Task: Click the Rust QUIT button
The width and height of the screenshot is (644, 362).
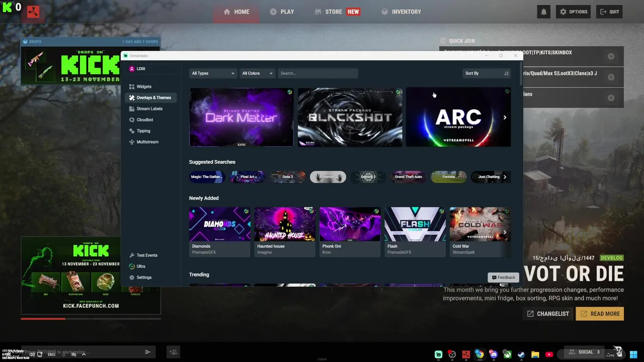Action: pyautogui.click(x=609, y=12)
